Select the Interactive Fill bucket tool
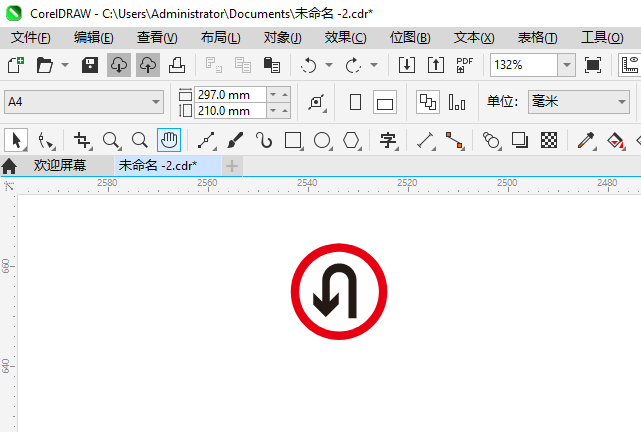This screenshot has width=641, height=432. pos(615,141)
